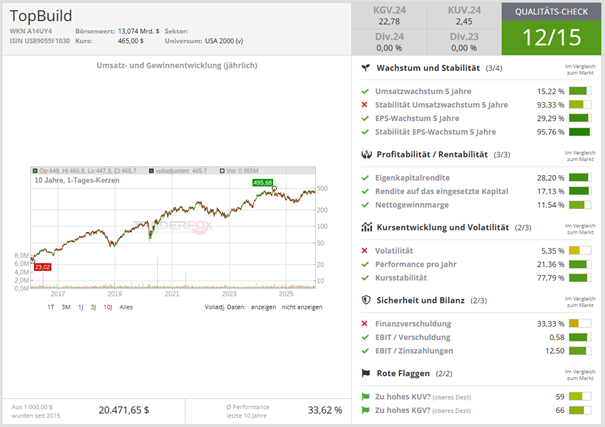605x427 pixels.
Task: Click green flag next to Zu hohes KGV?
Action: point(365,410)
